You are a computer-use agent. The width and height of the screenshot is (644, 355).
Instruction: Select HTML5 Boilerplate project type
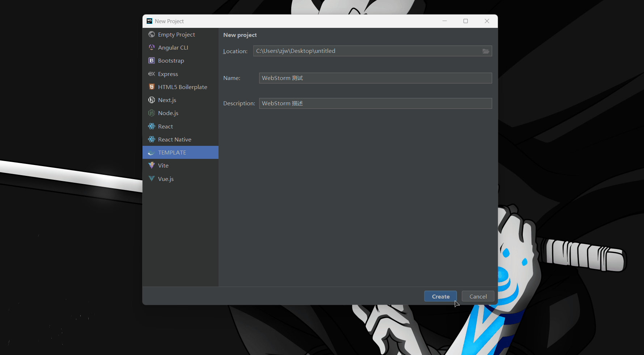click(x=181, y=87)
